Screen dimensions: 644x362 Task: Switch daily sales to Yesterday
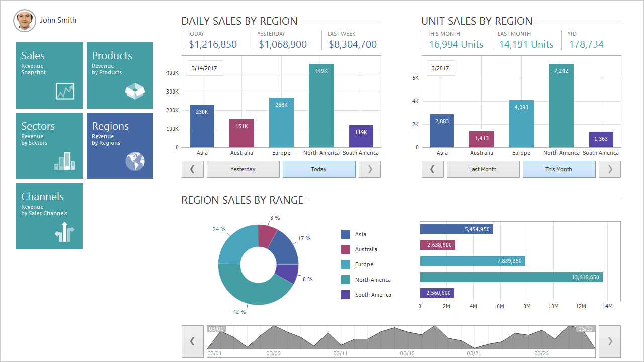point(243,169)
